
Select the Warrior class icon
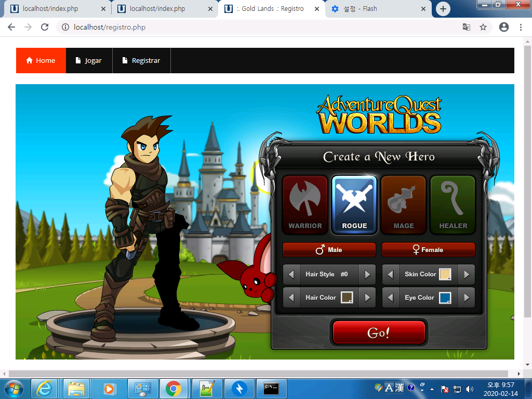pos(305,204)
